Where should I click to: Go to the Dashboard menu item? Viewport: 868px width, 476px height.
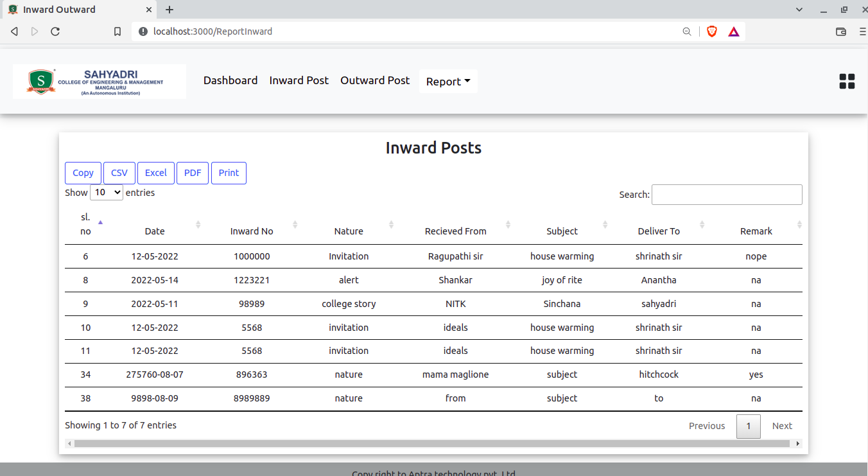(230, 80)
